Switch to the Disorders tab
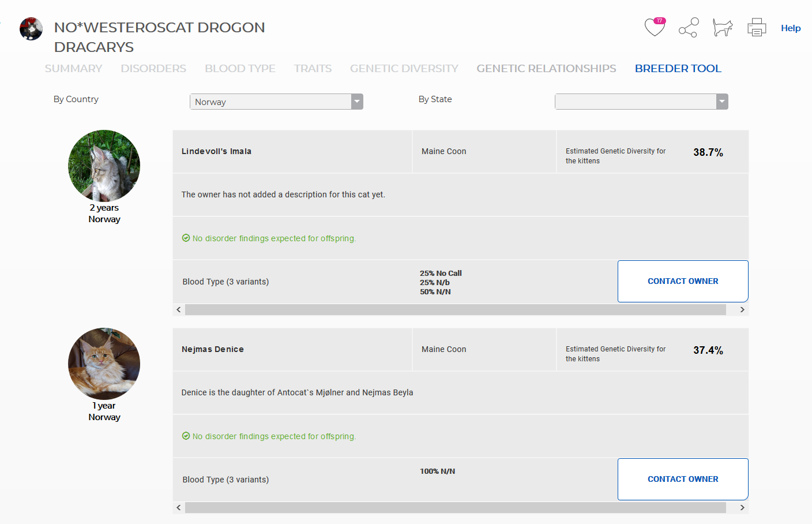 [x=153, y=68]
